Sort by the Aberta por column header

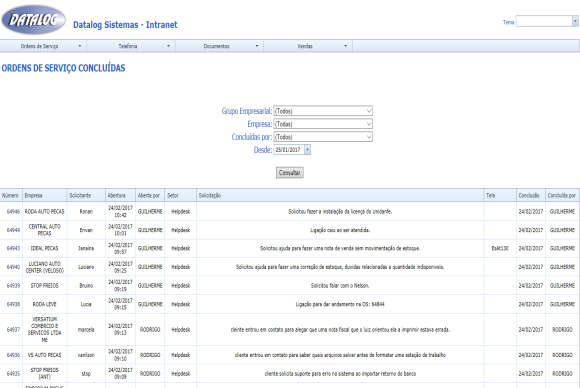tap(149, 196)
